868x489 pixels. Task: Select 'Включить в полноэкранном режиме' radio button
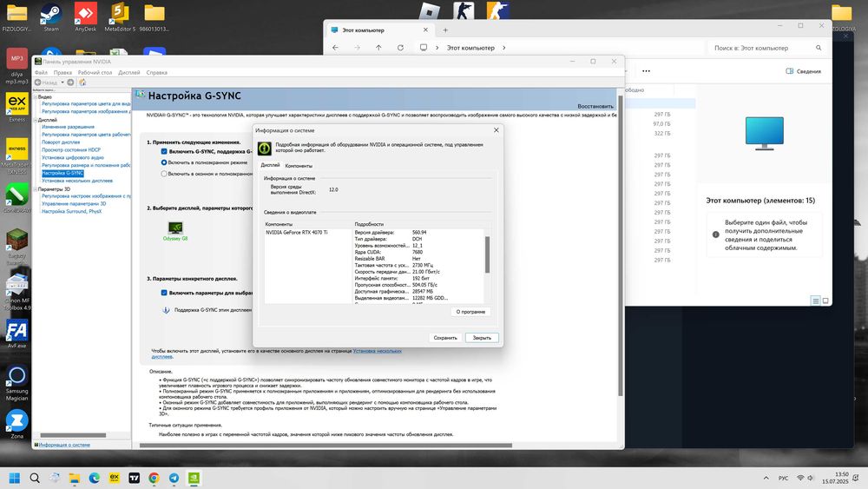tap(164, 162)
